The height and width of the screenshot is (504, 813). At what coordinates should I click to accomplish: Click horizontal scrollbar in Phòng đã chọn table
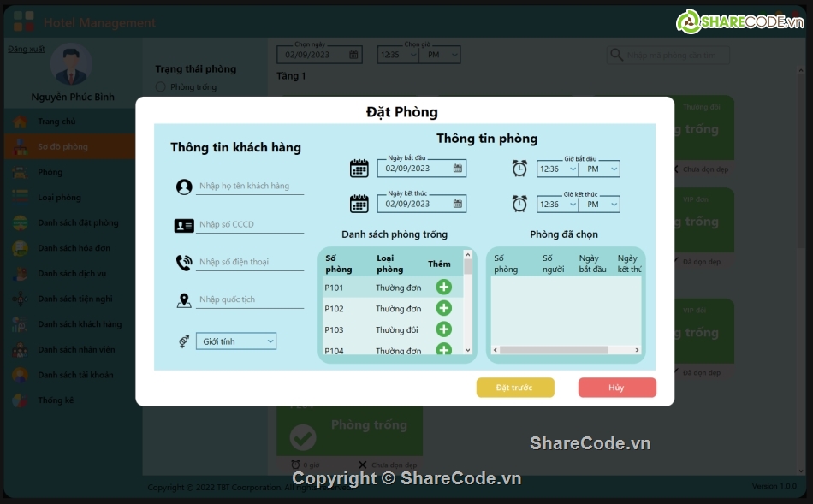pyautogui.click(x=565, y=350)
